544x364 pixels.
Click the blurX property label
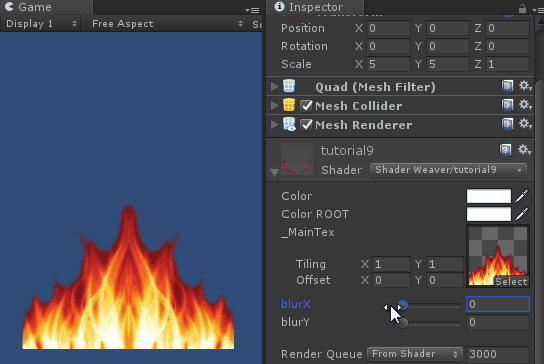296,304
